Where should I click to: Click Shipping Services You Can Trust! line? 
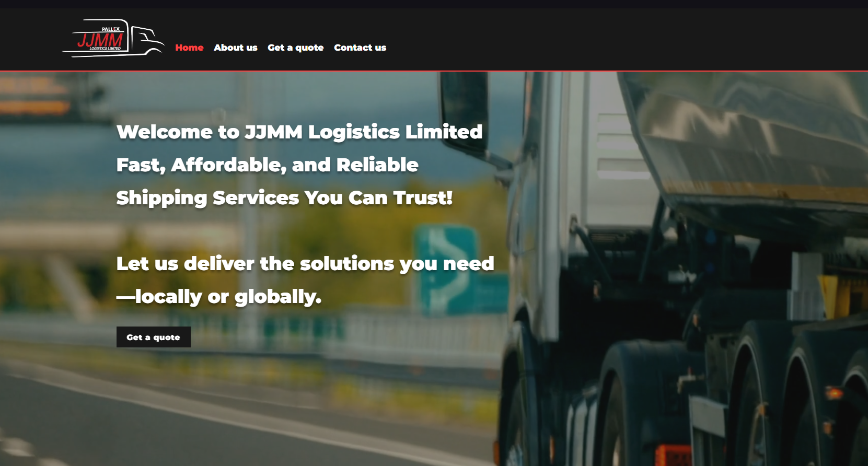pyautogui.click(x=284, y=198)
